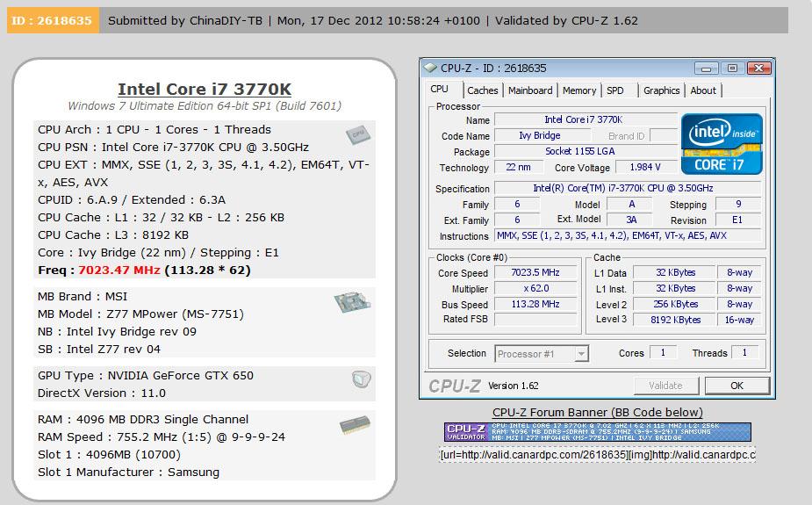This screenshot has width=812, height=505.
Task: Click the Code Name field Ivy Bridge
Action: pyautogui.click(x=542, y=136)
